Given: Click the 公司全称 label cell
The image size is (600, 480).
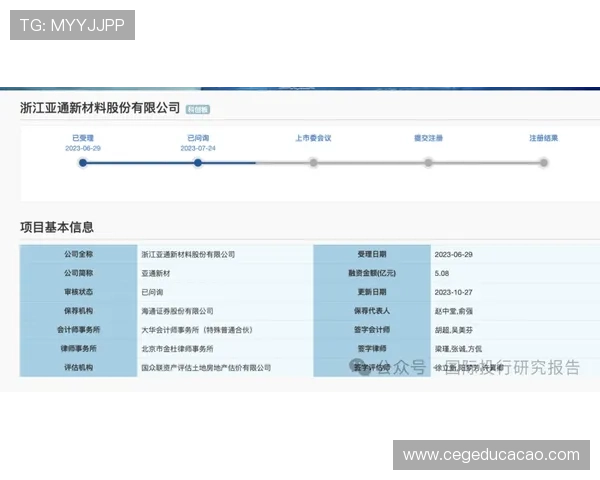Looking at the screenshot, I should 78,254.
